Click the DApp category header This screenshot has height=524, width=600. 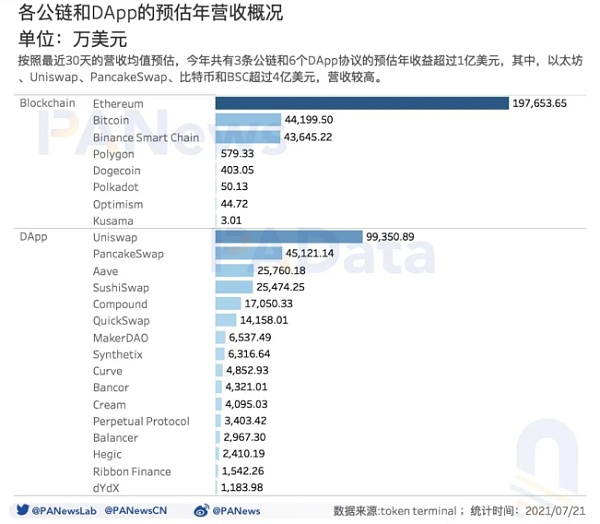(x=33, y=237)
